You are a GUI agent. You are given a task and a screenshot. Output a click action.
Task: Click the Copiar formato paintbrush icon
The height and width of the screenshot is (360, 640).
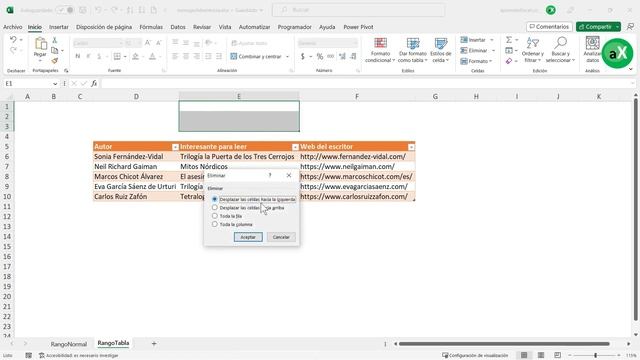[x=55, y=61]
